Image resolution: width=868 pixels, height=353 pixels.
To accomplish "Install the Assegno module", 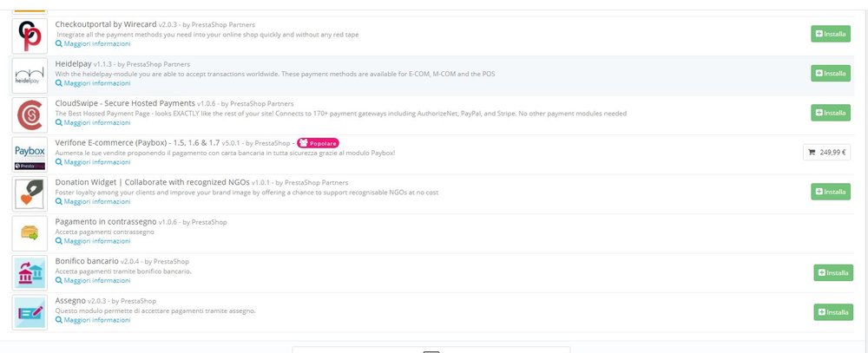I will click(x=833, y=312).
